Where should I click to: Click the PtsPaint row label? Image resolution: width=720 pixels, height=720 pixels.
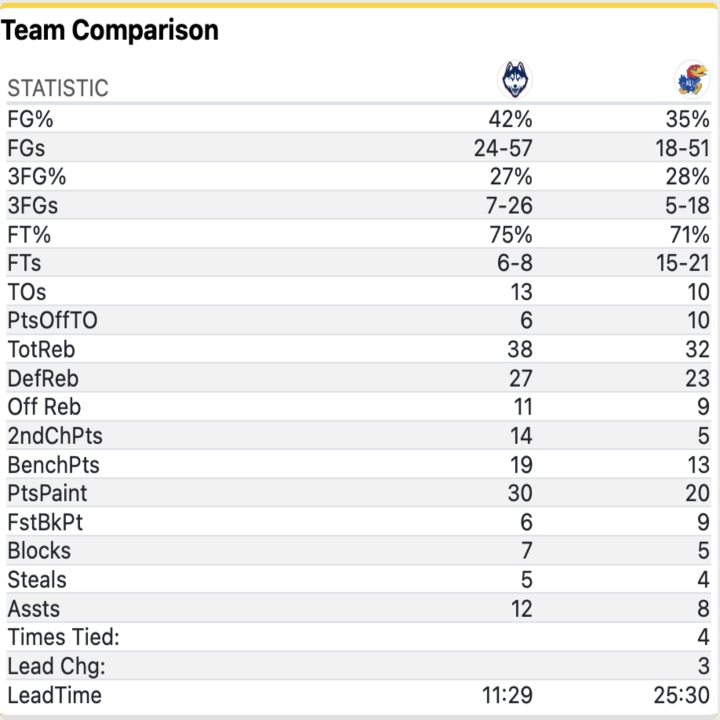[47, 494]
